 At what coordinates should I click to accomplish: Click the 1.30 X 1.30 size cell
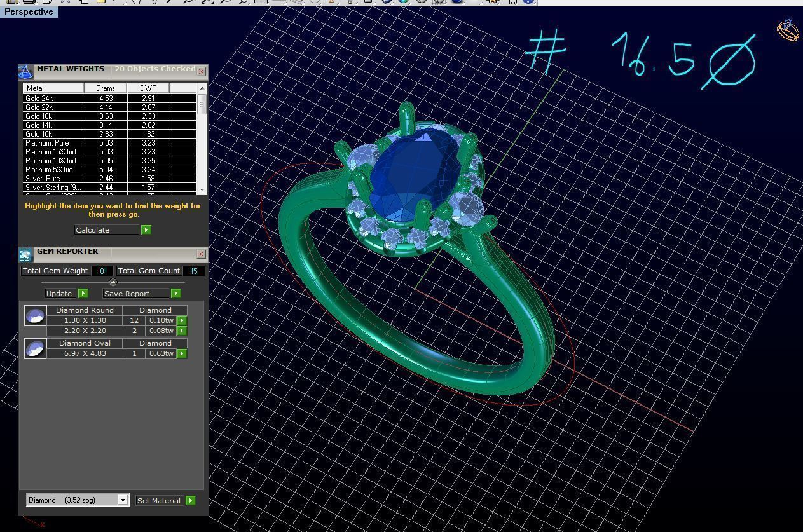(x=85, y=320)
